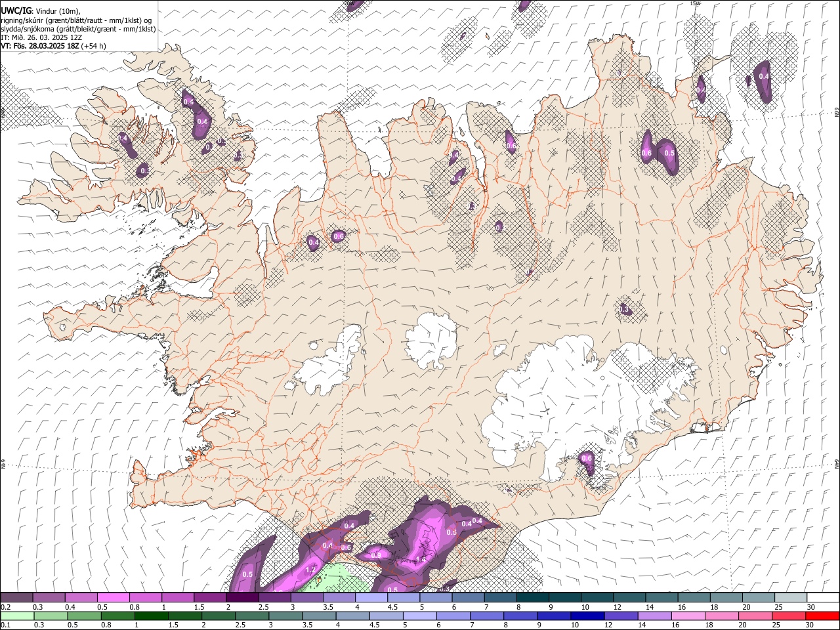The image size is (840, 630).
Task: Click the Hofsjökull glacier white area mid-map
Action: 431,341
